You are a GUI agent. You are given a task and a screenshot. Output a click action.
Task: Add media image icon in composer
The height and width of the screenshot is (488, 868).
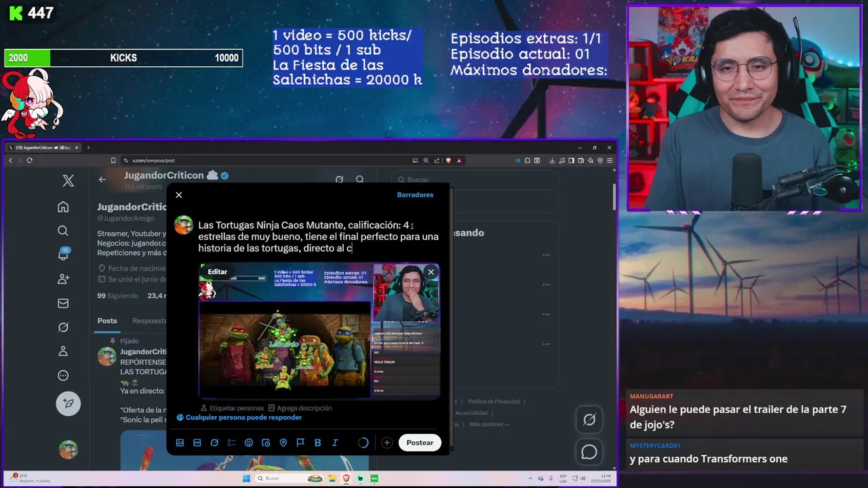pyautogui.click(x=180, y=443)
